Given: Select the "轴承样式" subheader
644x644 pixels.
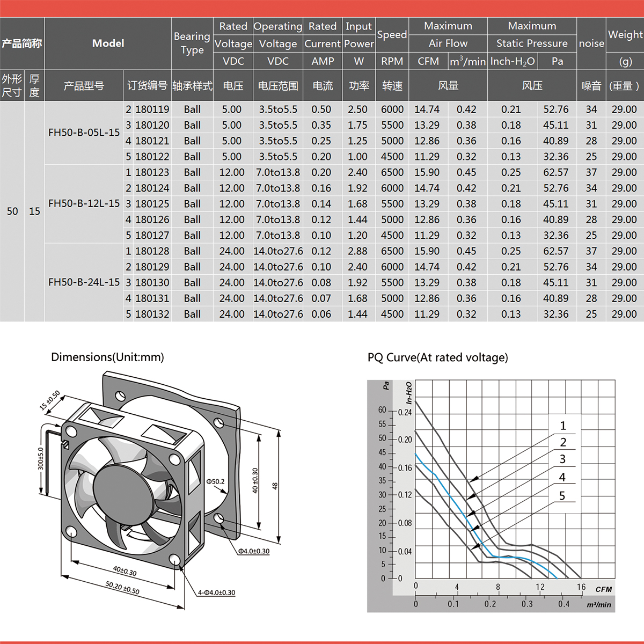Looking at the screenshot, I should tap(192, 86).
